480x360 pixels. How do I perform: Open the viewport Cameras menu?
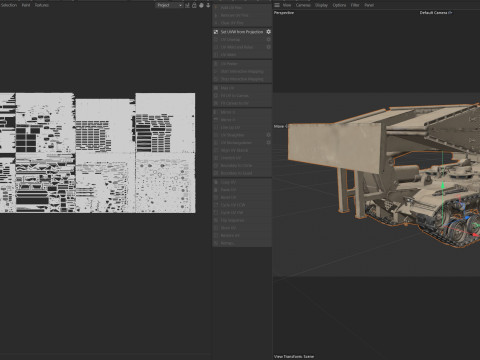coord(303,5)
